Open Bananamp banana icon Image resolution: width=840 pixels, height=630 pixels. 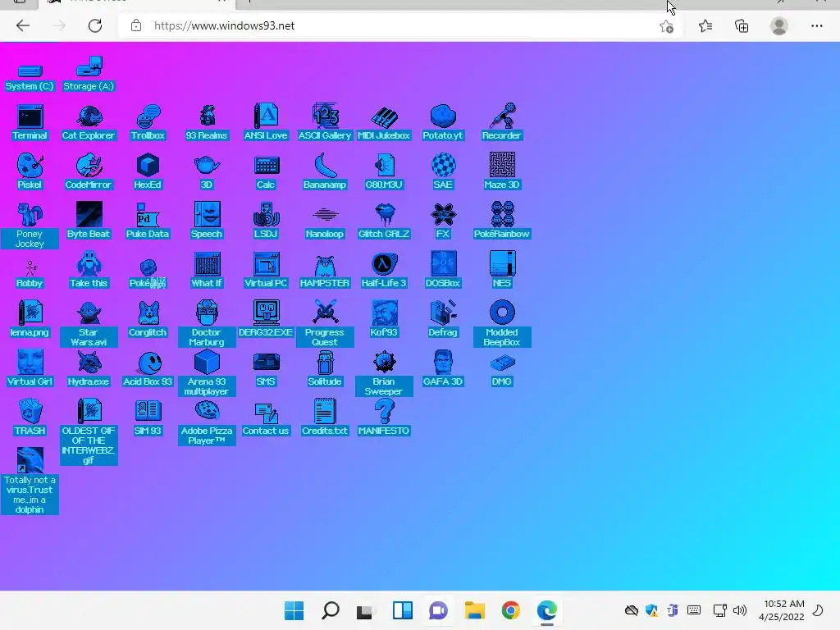click(325, 172)
